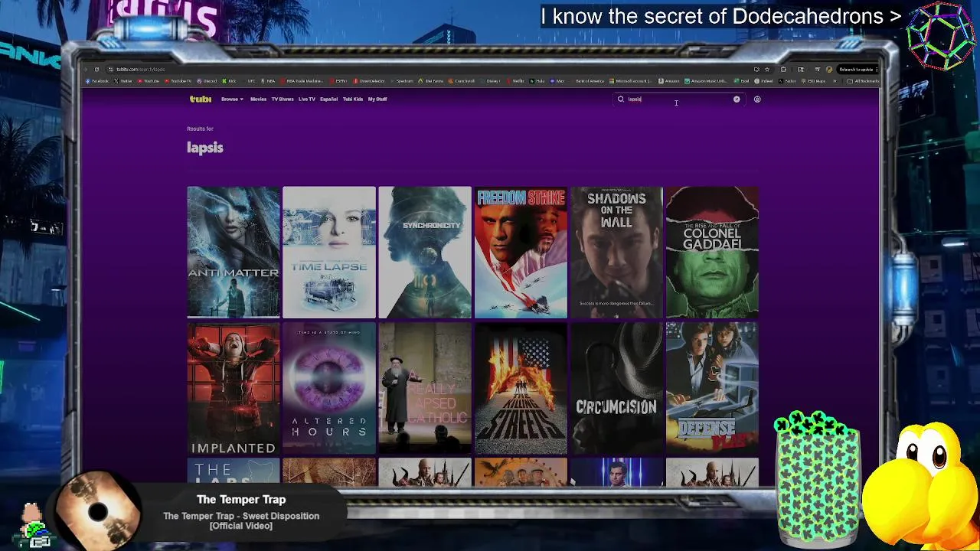Open the Circumcision movie poster

pos(616,388)
